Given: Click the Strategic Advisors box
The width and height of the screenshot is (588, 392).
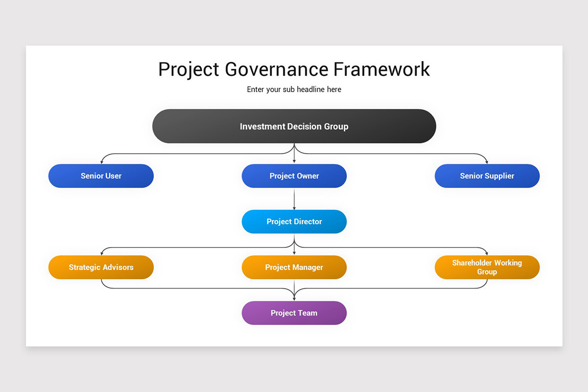Looking at the screenshot, I should point(101,268).
